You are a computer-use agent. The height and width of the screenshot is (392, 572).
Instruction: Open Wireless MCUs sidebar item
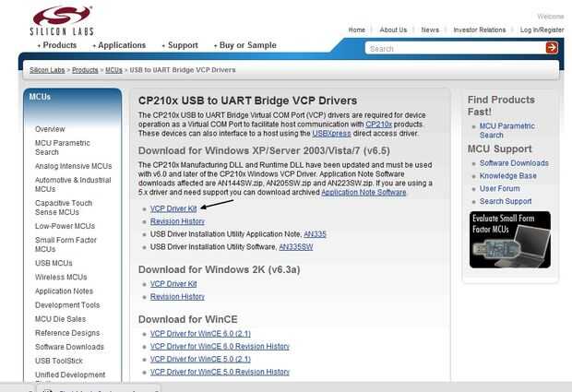(x=61, y=277)
